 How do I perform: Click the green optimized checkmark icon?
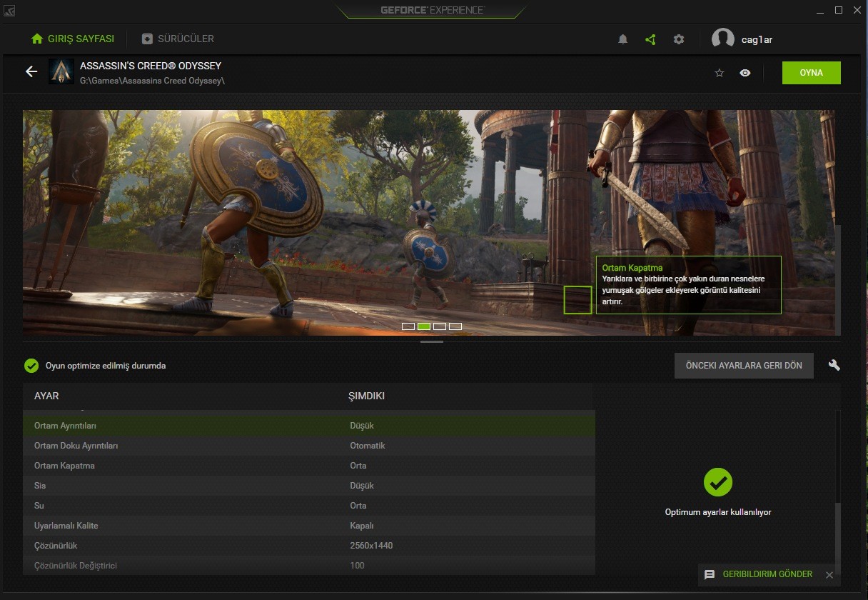point(31,366)
